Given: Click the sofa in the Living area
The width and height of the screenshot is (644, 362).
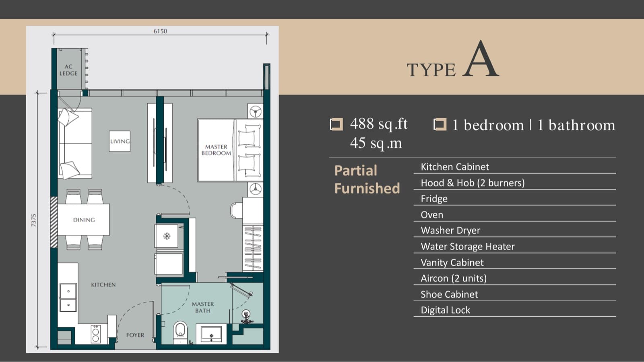Looking at the screenshot, I should coord(75,143).
